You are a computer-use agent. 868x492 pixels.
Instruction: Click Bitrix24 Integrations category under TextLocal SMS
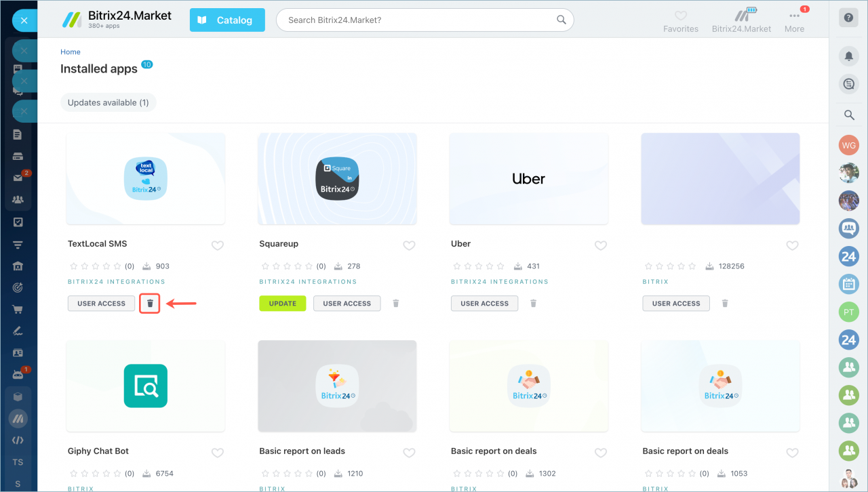[x=117, y=281]
